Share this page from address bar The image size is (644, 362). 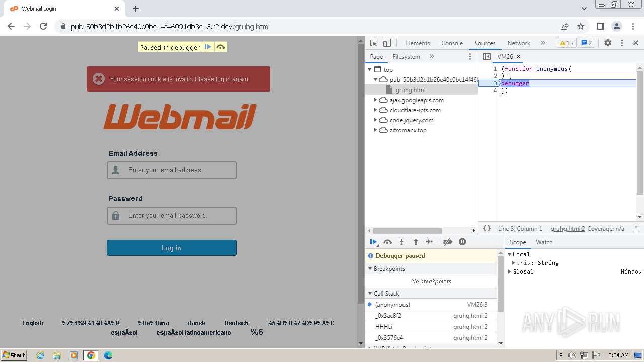565,26
